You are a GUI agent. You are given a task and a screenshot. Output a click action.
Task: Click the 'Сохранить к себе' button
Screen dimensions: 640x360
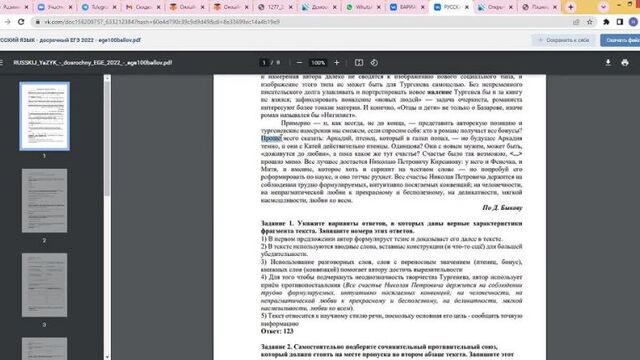point(563,40)
